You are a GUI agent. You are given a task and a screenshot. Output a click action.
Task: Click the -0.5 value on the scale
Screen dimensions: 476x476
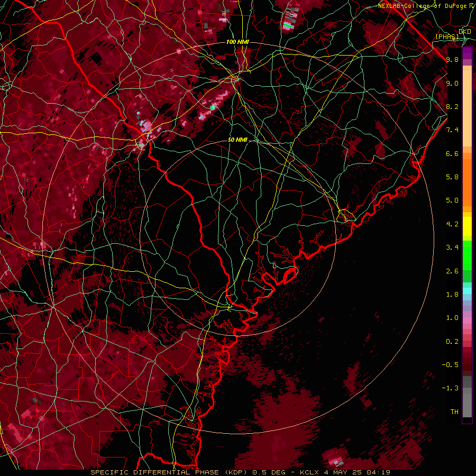tap(450, 365)
